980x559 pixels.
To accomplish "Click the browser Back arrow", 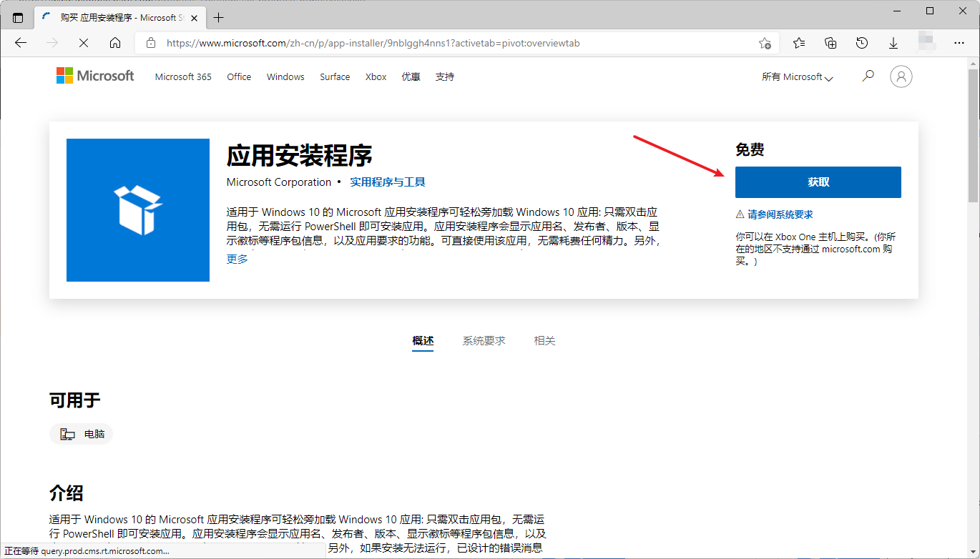I will 20,43.
